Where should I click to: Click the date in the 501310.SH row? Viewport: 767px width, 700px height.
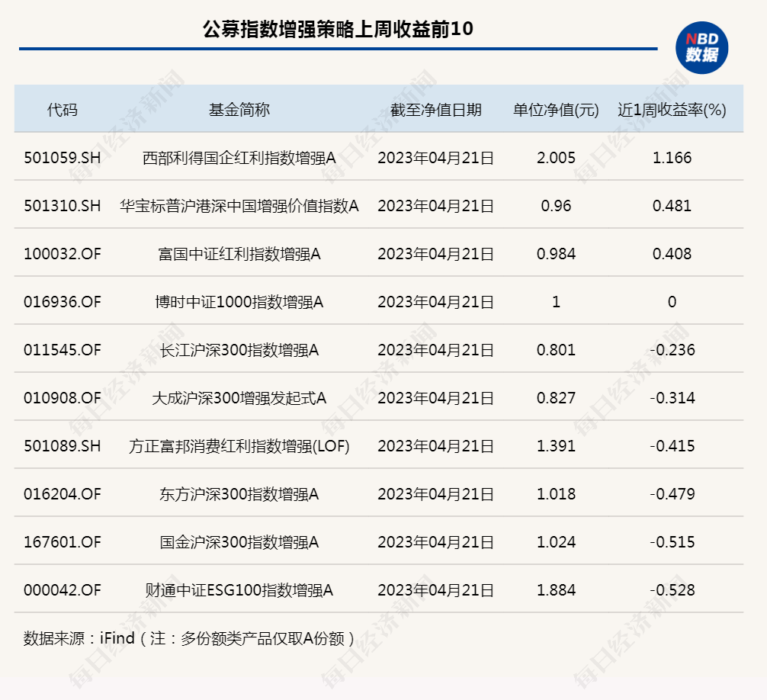436,206
